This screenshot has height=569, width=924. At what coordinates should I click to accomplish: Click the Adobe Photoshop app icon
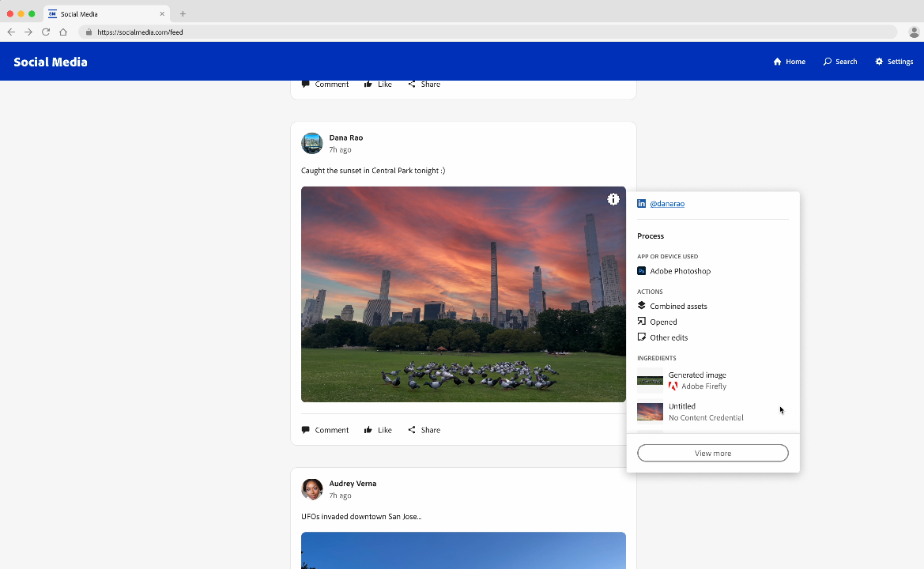(641, 271)
